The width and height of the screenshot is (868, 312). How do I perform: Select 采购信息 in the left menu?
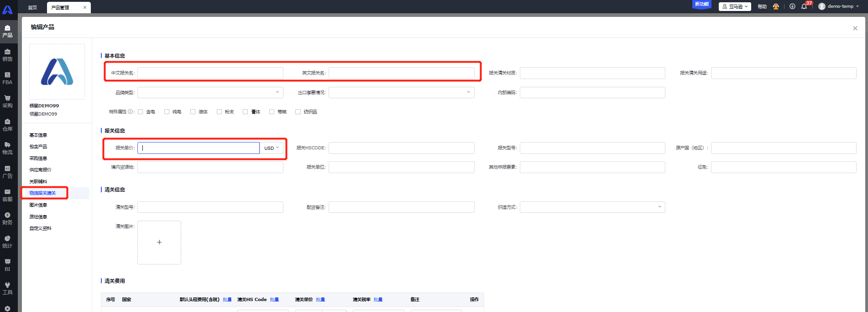coord(38,158)
